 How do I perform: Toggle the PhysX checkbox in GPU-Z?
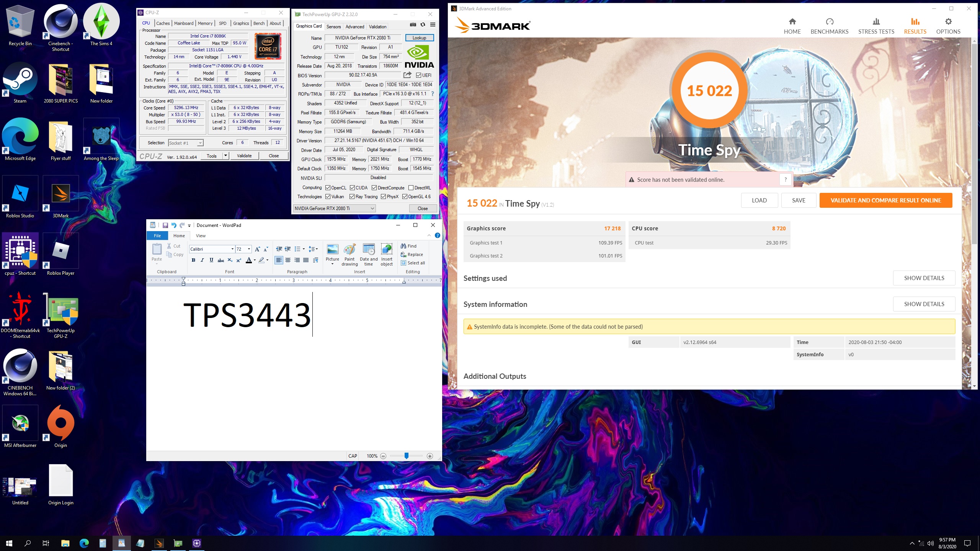click(383, 197)
